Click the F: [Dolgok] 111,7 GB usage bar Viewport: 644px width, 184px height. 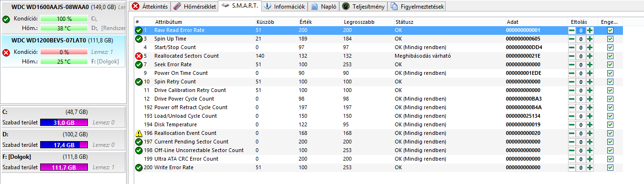(64, 167)
